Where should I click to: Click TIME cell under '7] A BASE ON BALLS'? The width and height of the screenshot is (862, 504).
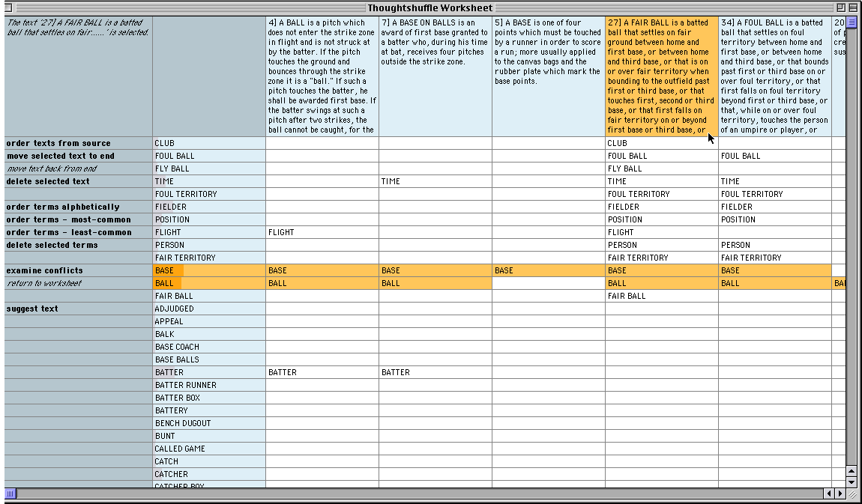click(435, 181)
